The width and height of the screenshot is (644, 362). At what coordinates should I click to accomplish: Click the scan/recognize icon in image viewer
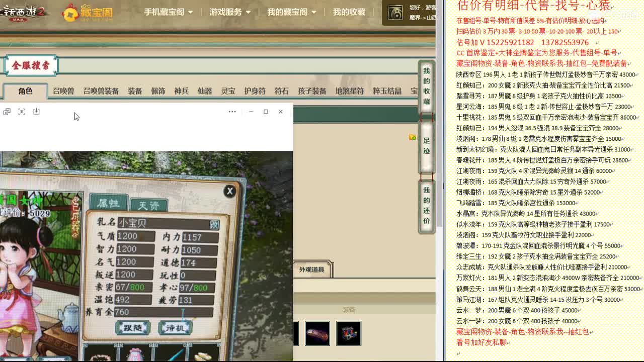click(x=22, y=112)
